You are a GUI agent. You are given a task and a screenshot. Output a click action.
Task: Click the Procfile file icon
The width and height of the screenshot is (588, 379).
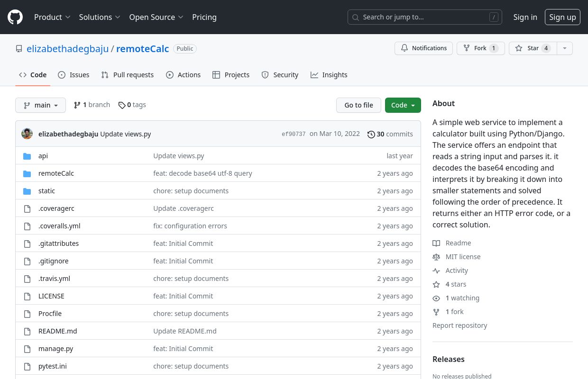coord(27,314)
